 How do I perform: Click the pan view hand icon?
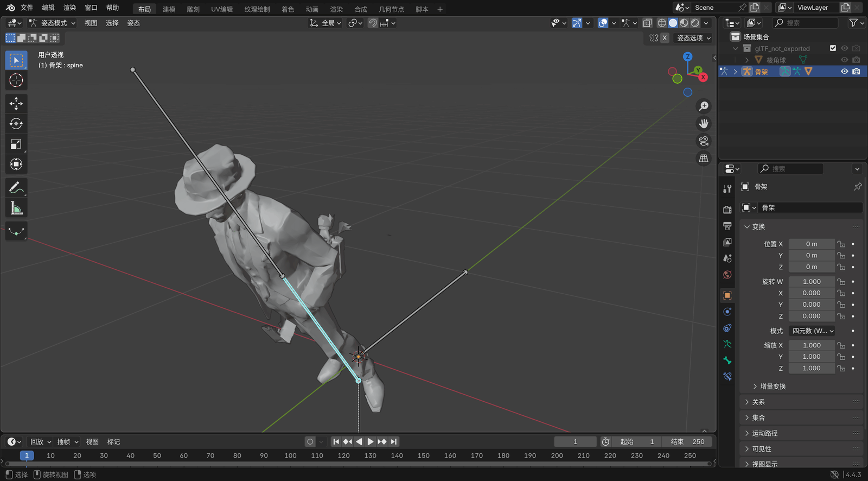(704, 123)
